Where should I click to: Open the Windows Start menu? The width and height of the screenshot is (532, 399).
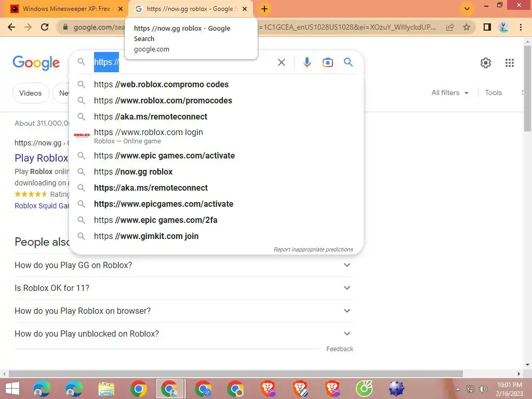(x=12, y=389)
